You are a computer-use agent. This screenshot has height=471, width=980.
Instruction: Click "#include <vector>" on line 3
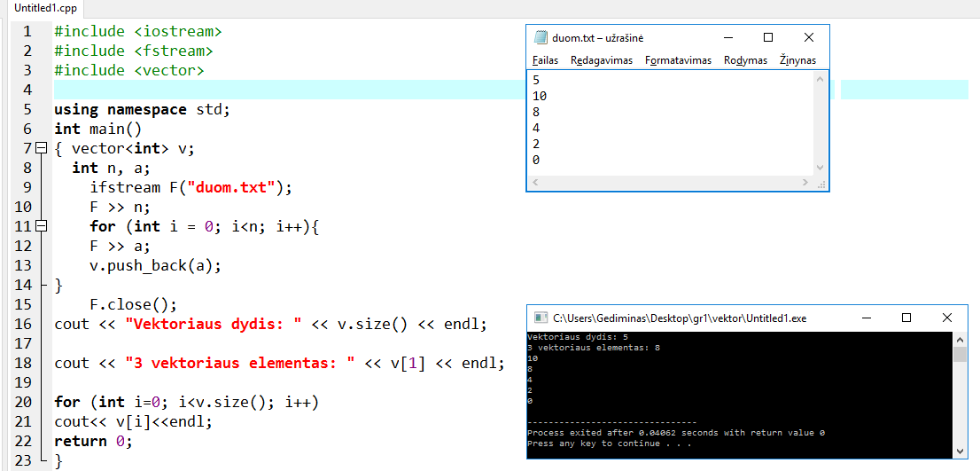[x=129, y=70]
